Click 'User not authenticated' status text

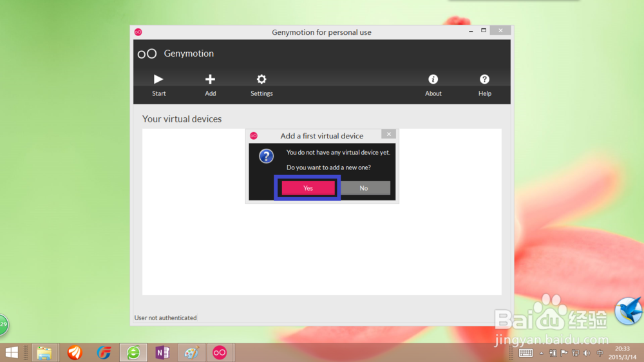165,318
